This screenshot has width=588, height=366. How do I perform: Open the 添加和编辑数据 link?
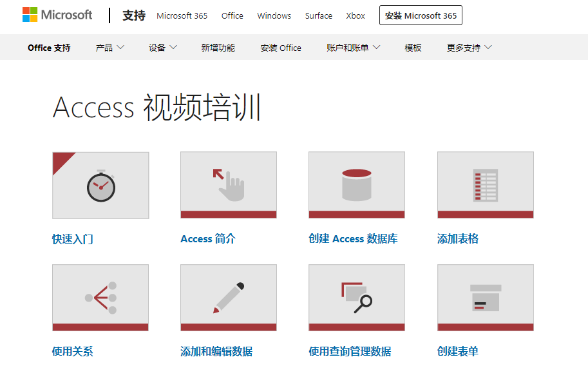216,351
